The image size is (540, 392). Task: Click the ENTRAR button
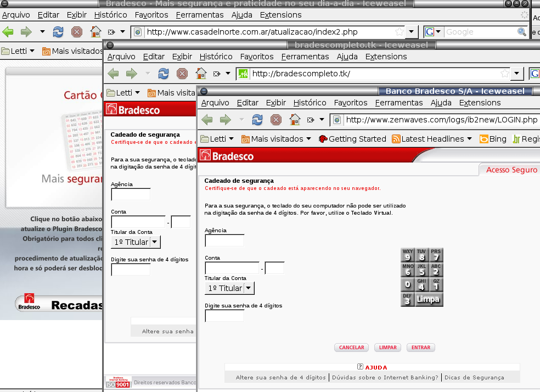tap(421, 347)
